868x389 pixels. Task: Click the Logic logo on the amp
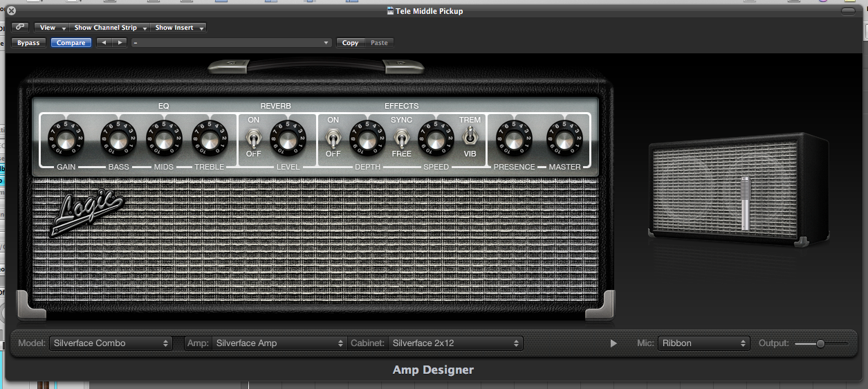click(89, 215)
